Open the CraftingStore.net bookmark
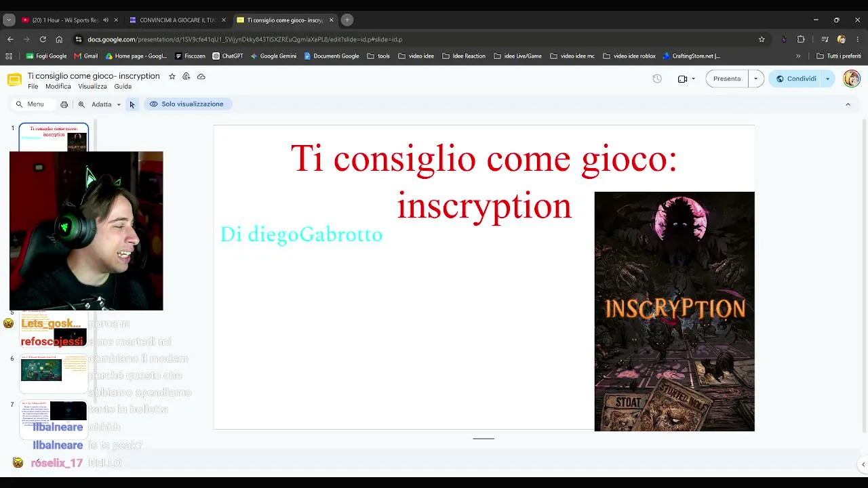 [692, 56]
